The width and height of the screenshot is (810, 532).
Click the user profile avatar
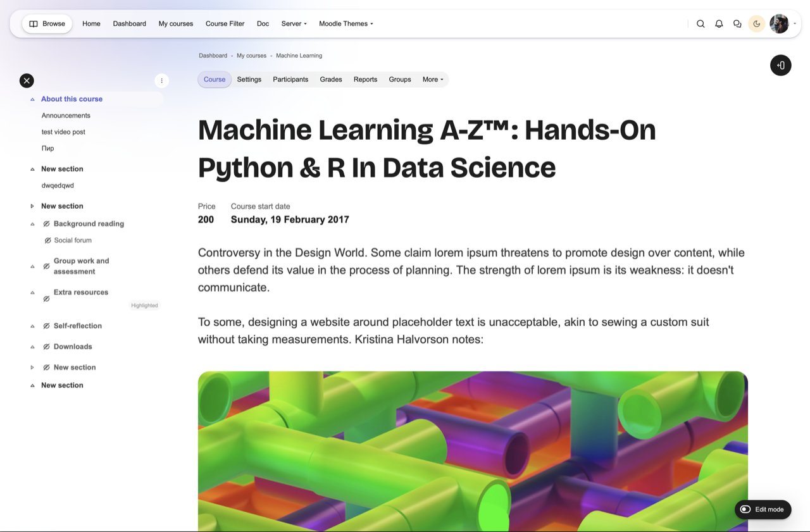point(779,24)
